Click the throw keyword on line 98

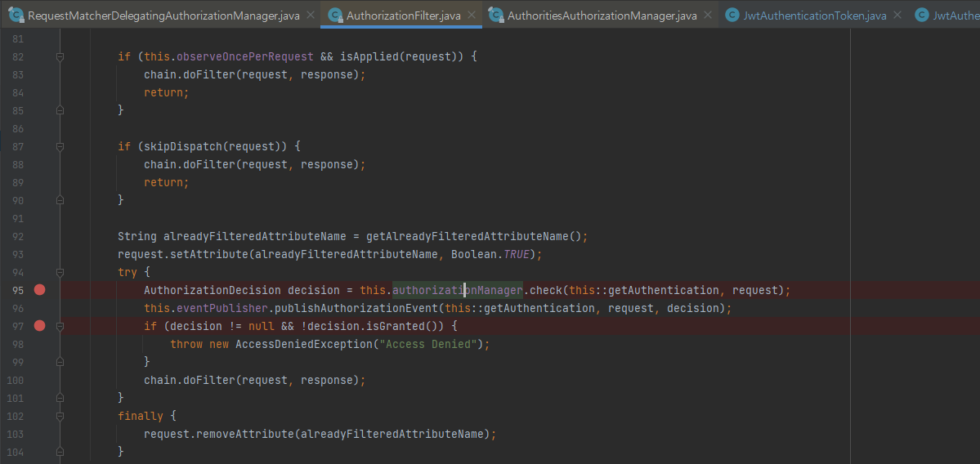tap(186, 344)
